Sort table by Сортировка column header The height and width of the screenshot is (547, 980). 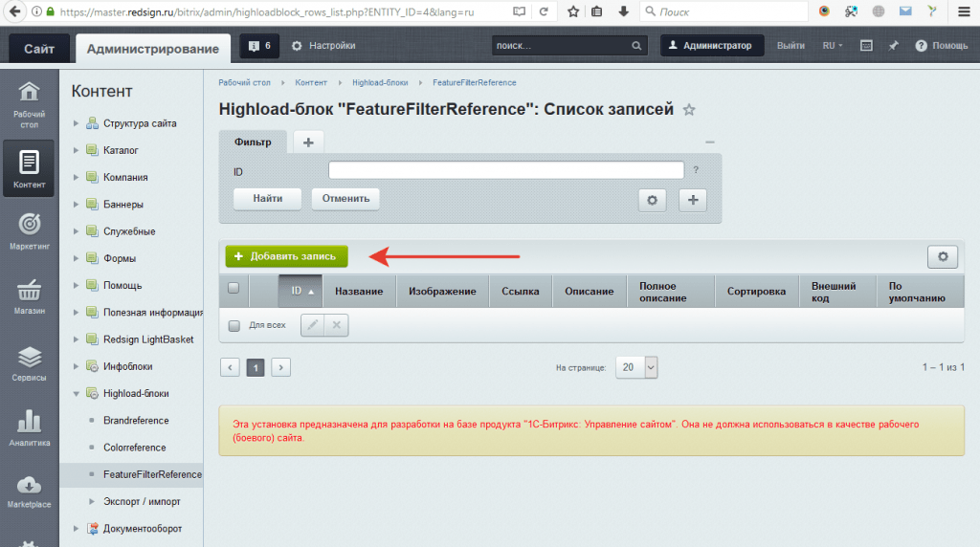756,291
